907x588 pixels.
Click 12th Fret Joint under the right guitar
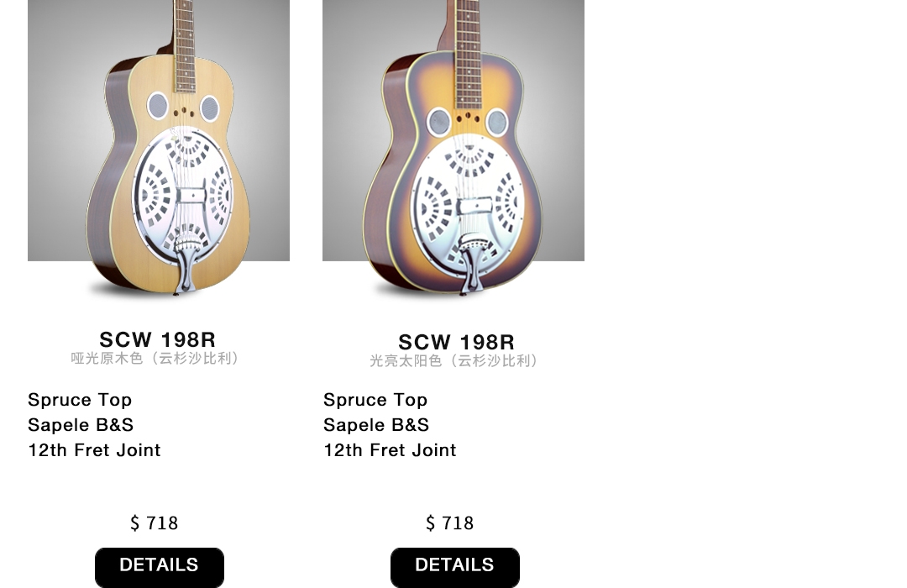click(x=390, y=450)
